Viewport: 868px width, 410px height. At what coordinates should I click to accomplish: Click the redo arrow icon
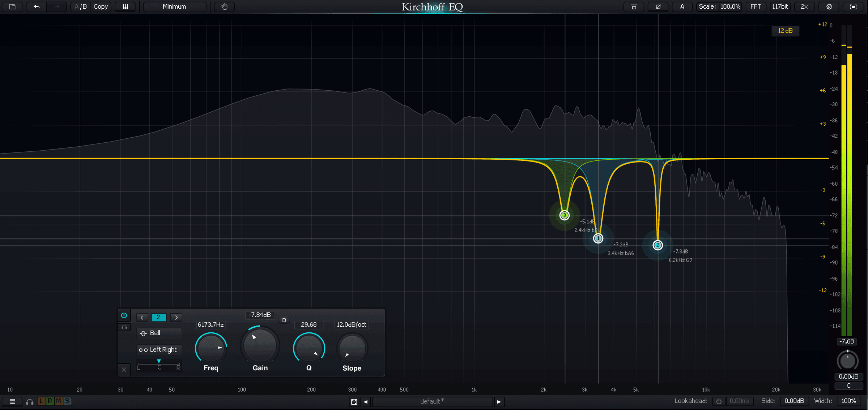57,7
